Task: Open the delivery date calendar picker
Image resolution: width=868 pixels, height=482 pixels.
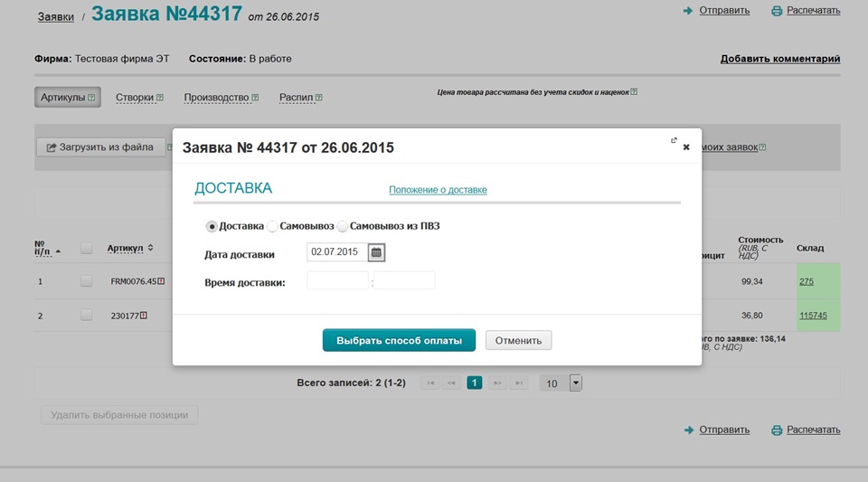Action: [376, 252]
